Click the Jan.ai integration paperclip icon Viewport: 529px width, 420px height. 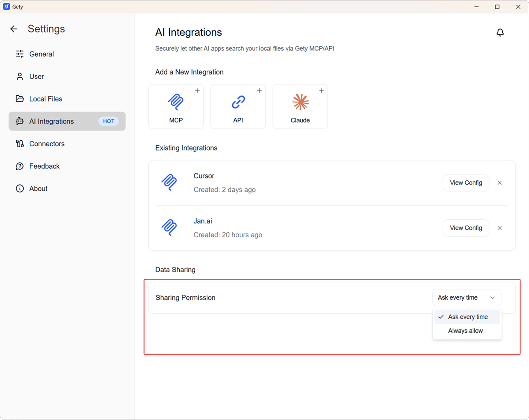169,228
